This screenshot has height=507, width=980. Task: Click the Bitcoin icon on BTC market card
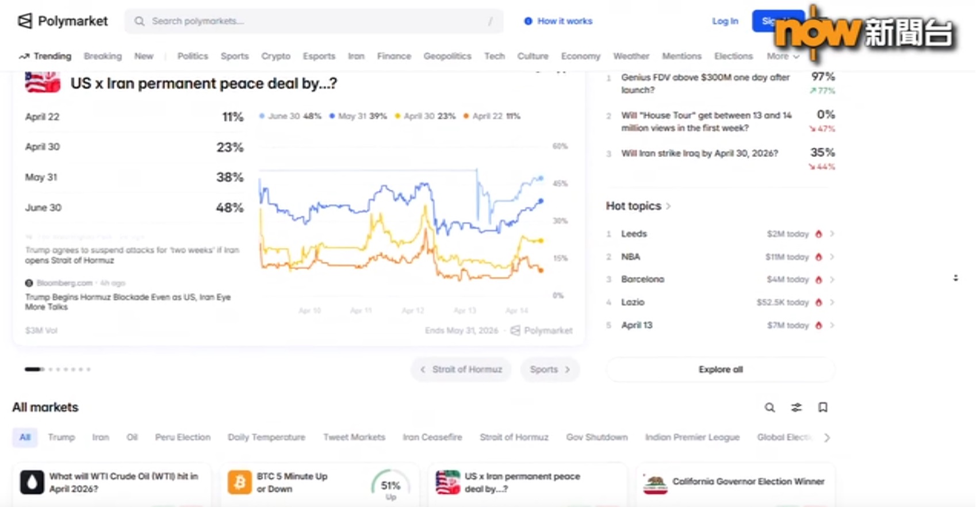239,482
